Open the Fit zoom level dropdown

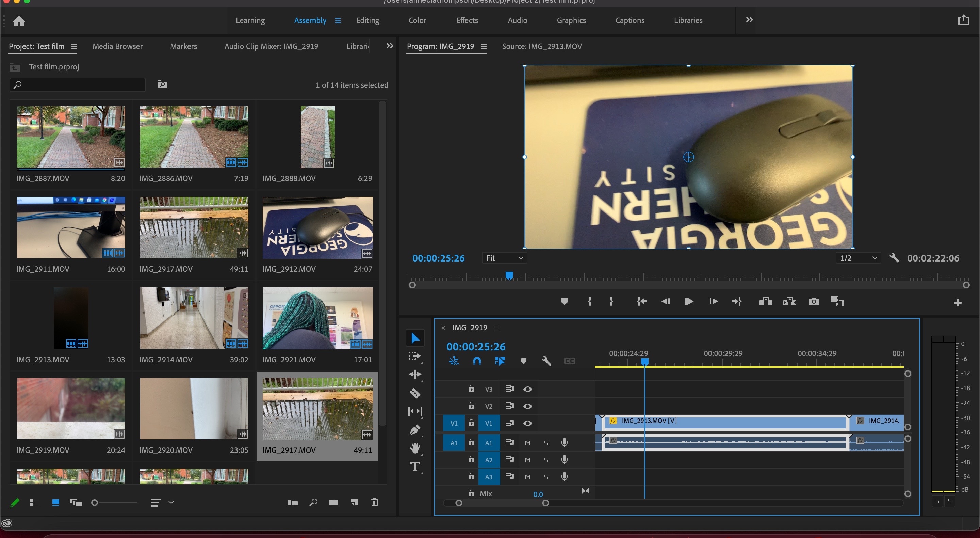pyautogui.click(x=504, y=258)
